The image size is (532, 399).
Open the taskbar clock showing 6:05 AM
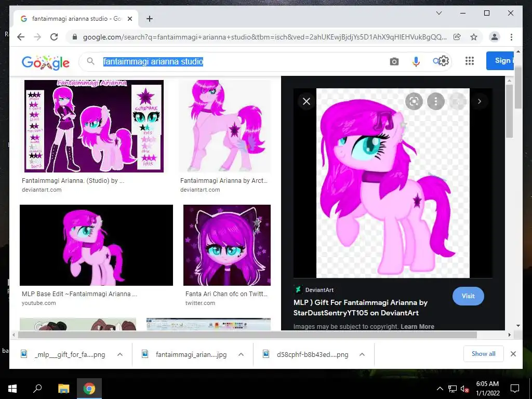(x=487, y=389)
